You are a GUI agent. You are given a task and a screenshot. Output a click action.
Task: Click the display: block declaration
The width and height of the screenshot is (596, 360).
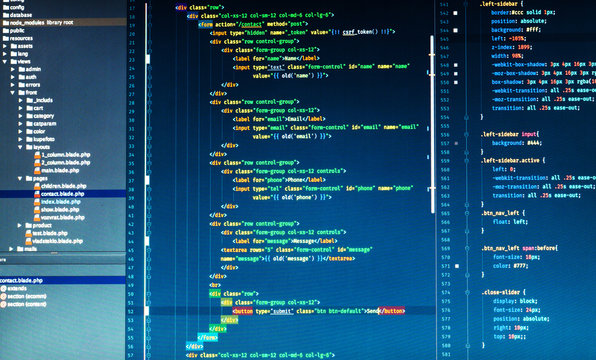(515, 301)
